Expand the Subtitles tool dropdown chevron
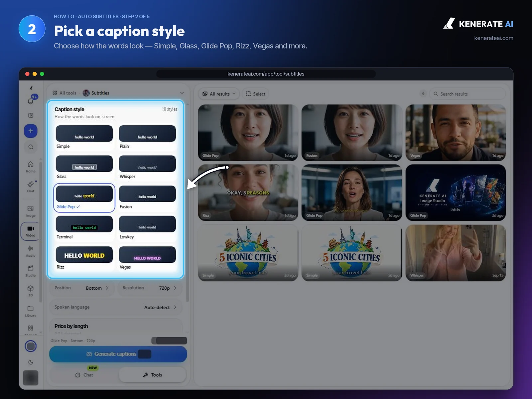 [x=182, y=93]
